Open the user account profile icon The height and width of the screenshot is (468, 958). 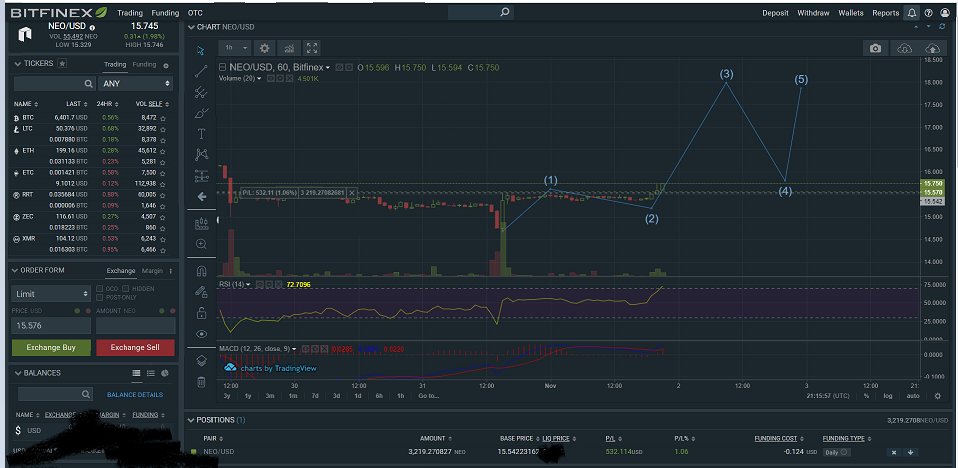(946, 13)
